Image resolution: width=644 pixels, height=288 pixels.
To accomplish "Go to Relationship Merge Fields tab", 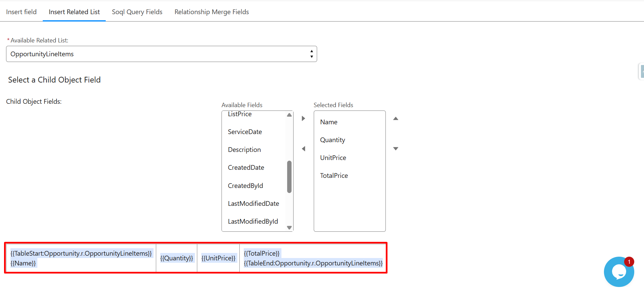I will pos(211,12).
